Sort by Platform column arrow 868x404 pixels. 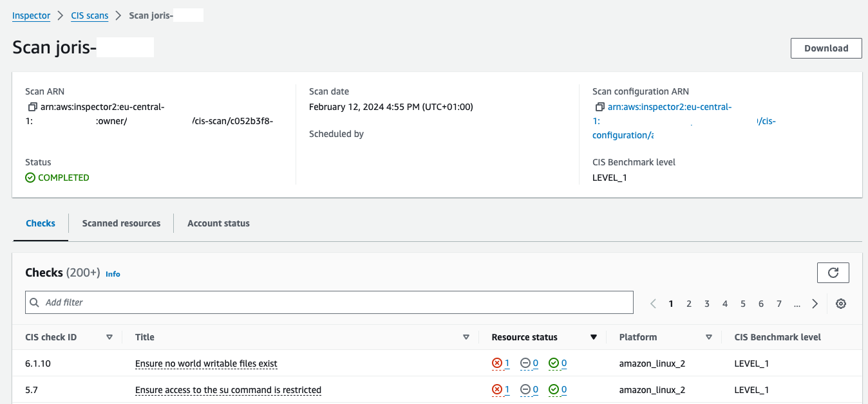coord(708,337)
